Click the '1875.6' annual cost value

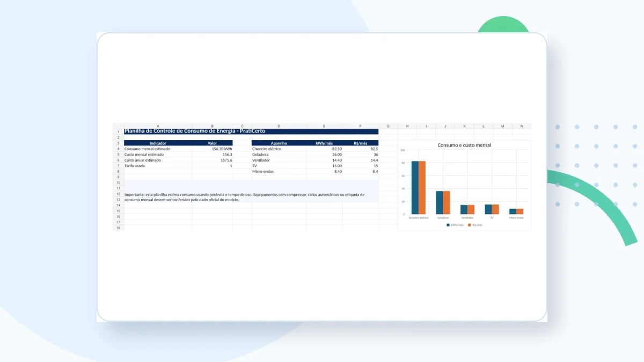click(x=213, y=160)
